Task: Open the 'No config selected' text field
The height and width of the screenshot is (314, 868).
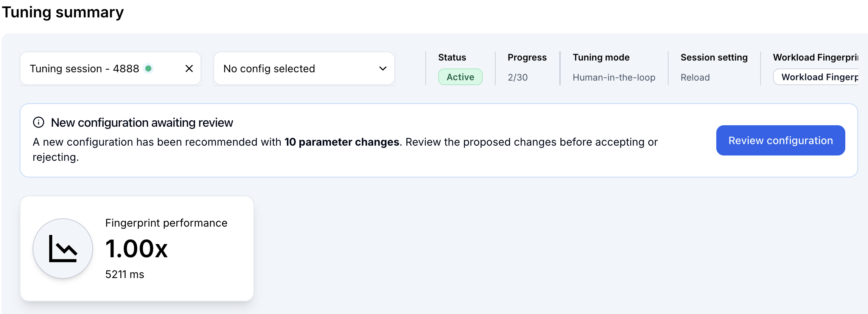Action: point(269,68)
